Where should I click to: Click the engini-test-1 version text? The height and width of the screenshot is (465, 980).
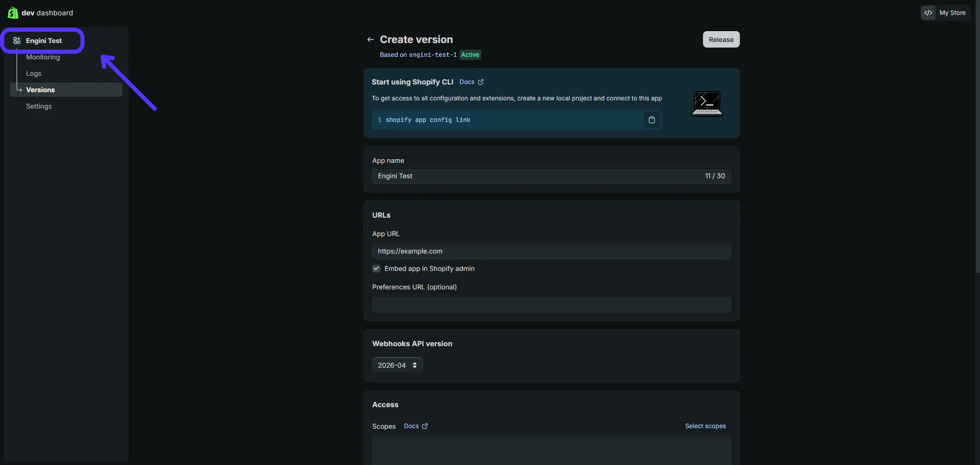433,55
